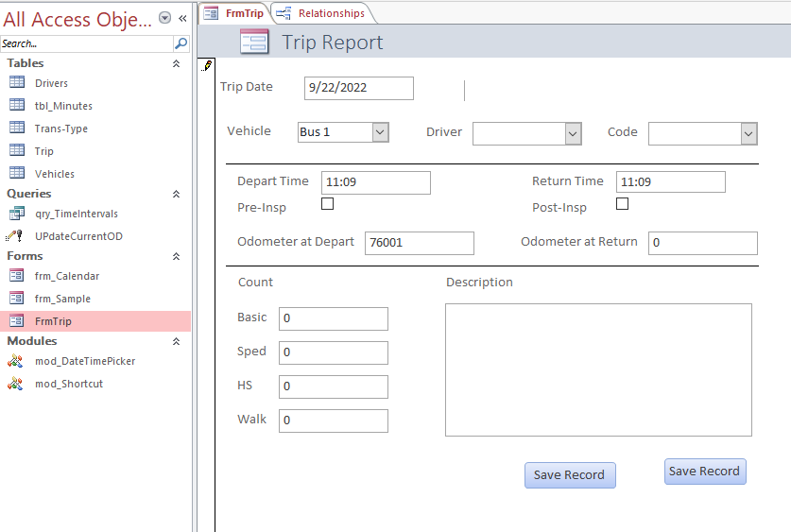
Task: Click the tbl_Minutes table icon
Action: pos(16,106)
